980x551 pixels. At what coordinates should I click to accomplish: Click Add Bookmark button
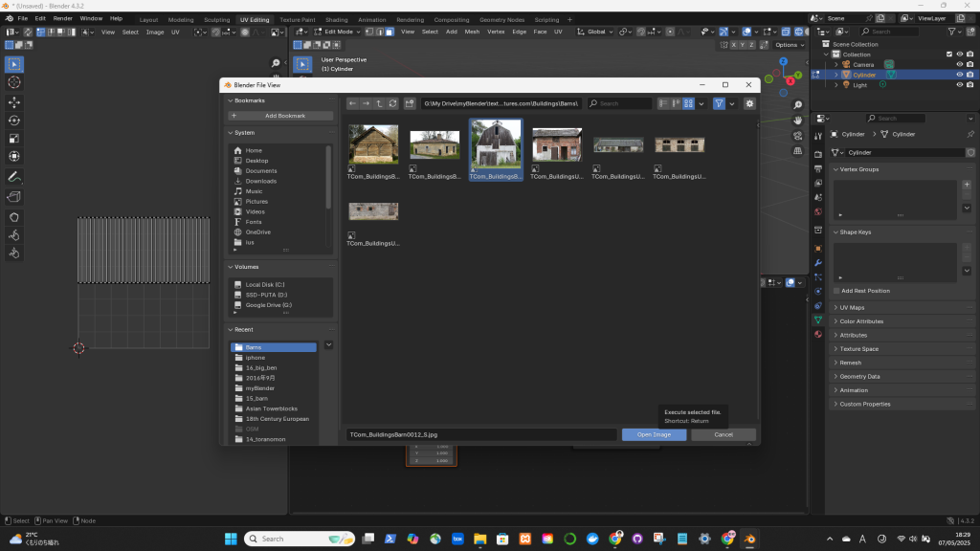click(280, 116)
